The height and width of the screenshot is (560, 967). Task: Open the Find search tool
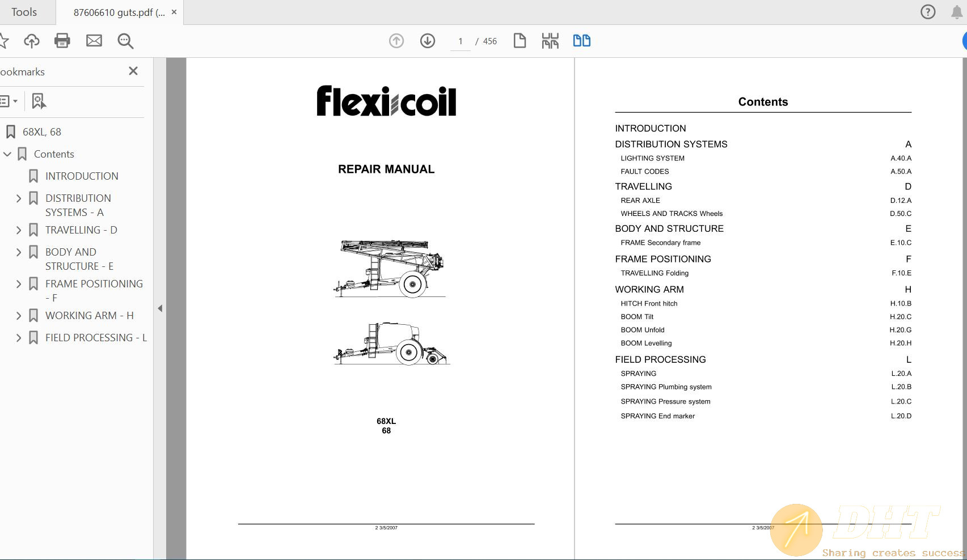click(125, 41)
